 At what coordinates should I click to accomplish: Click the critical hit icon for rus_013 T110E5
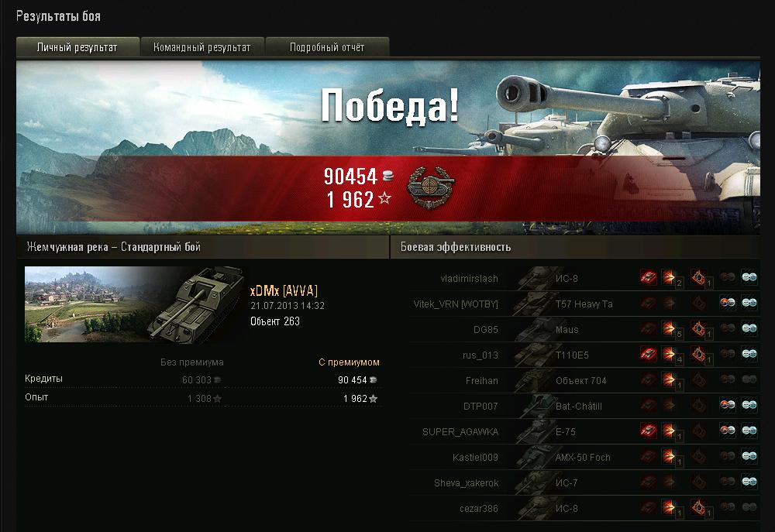[698, 354]
